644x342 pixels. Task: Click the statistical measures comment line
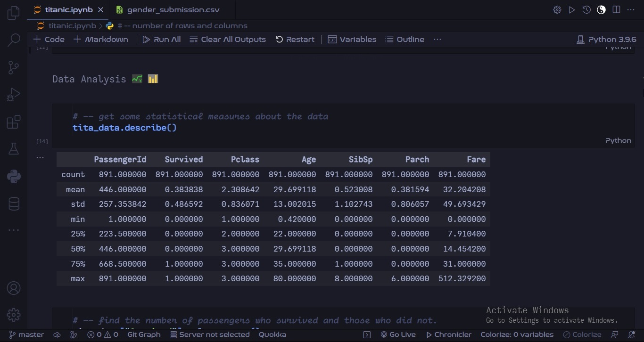click(200, 116)
